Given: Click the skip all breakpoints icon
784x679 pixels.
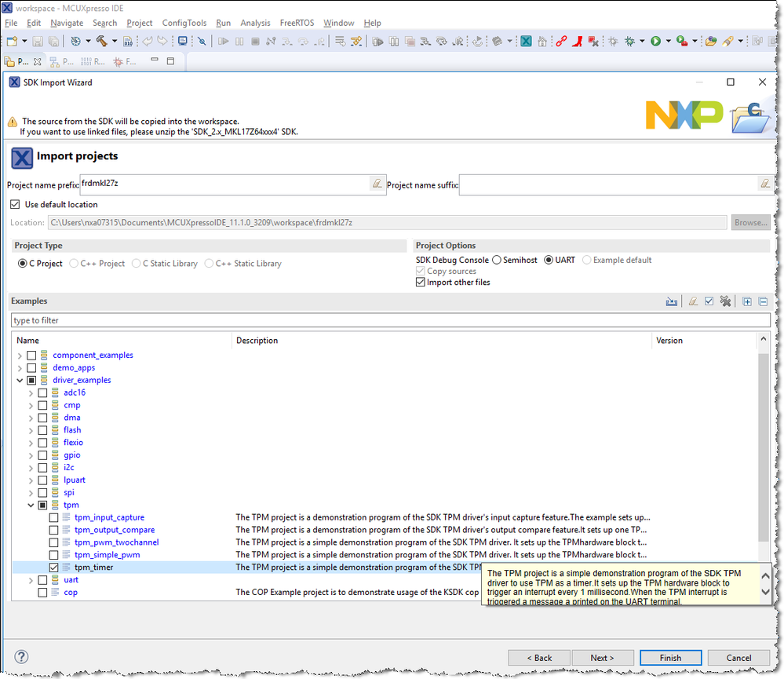Looking at the screenshot, I should 202,41.
